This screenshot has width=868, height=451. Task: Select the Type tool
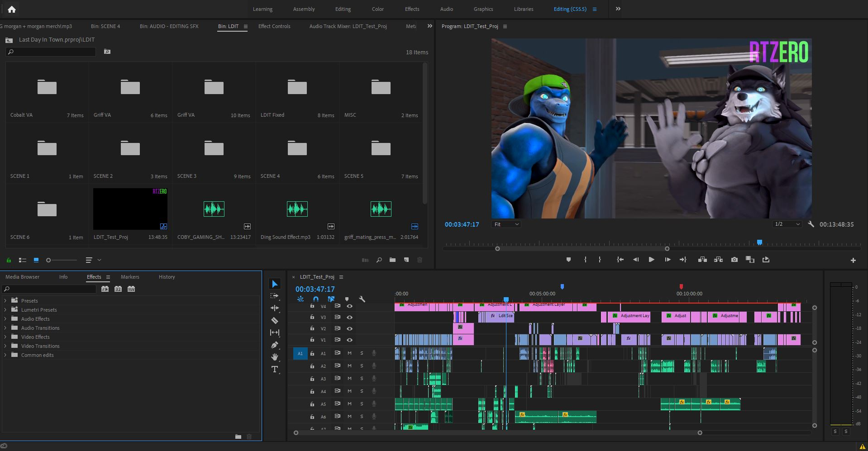275,369
